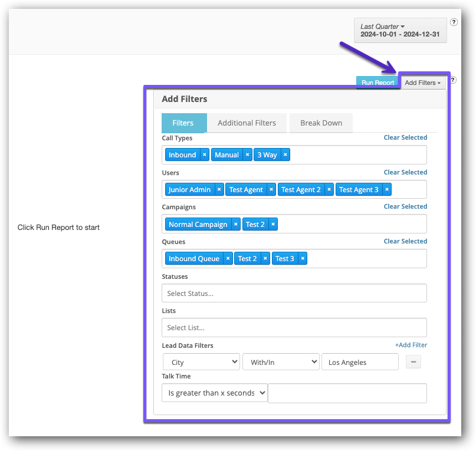
Task: Remove Inbound Queue tag
Action: pyautogui.click(x=228, y=259)
